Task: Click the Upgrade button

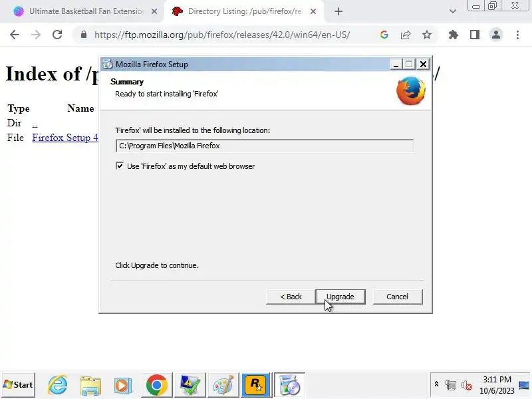Action: click(340, 297)
